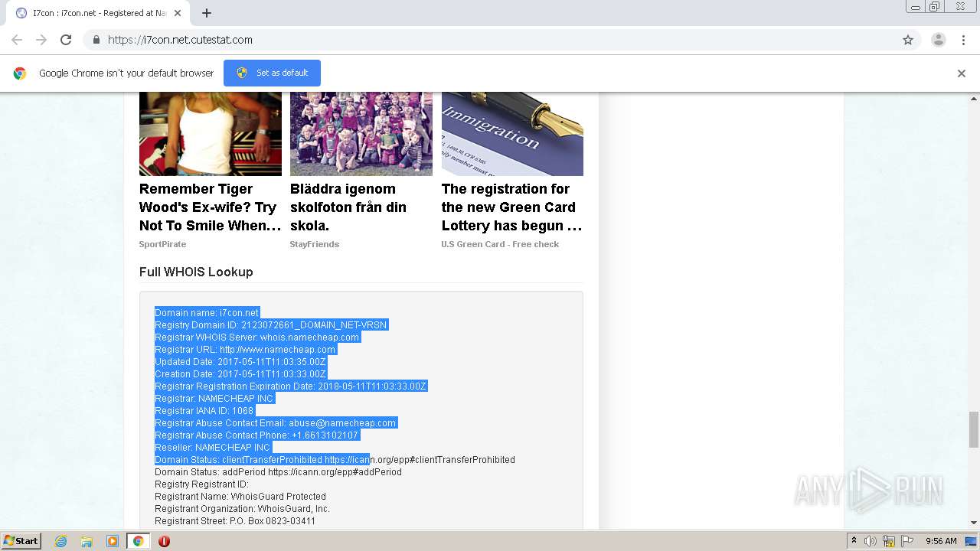Click the browser Back arrow
980x551 pixels.
17,40
